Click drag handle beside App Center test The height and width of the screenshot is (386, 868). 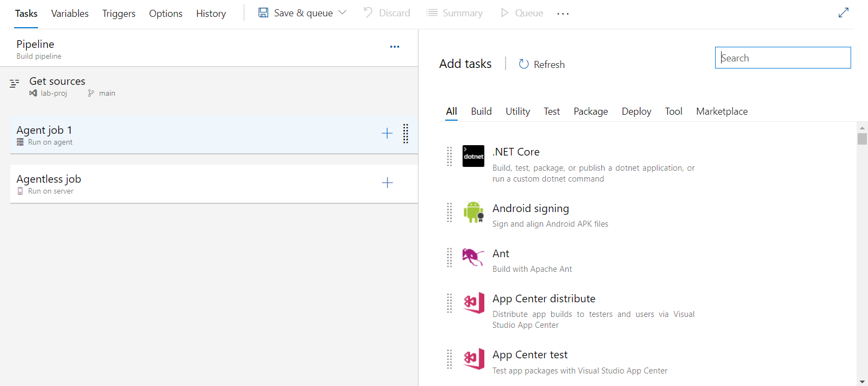(450, 359)
